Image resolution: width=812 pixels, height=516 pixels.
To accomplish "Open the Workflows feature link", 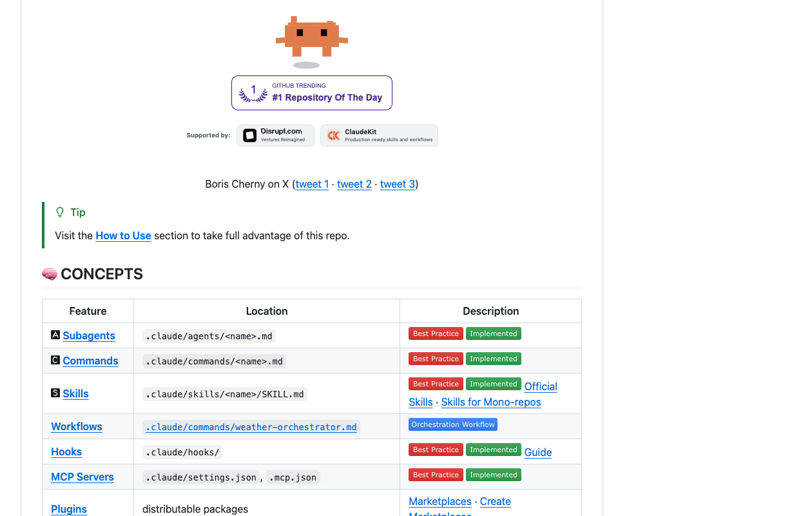I will coord(77,426).
